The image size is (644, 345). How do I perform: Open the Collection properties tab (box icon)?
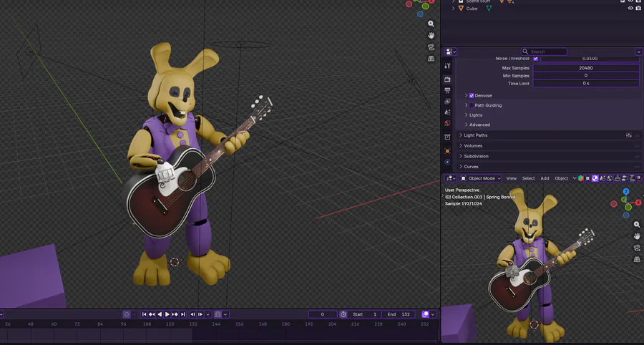448,137
